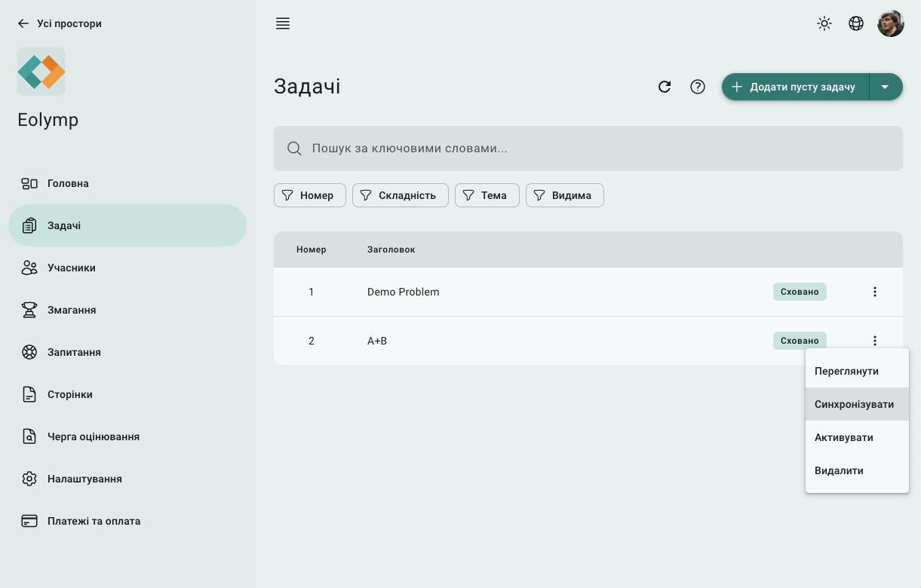The height and width of the screenshot is (588, 921).
Task: Open Налаштування settings icon
Action: click(x=29, y=479)
